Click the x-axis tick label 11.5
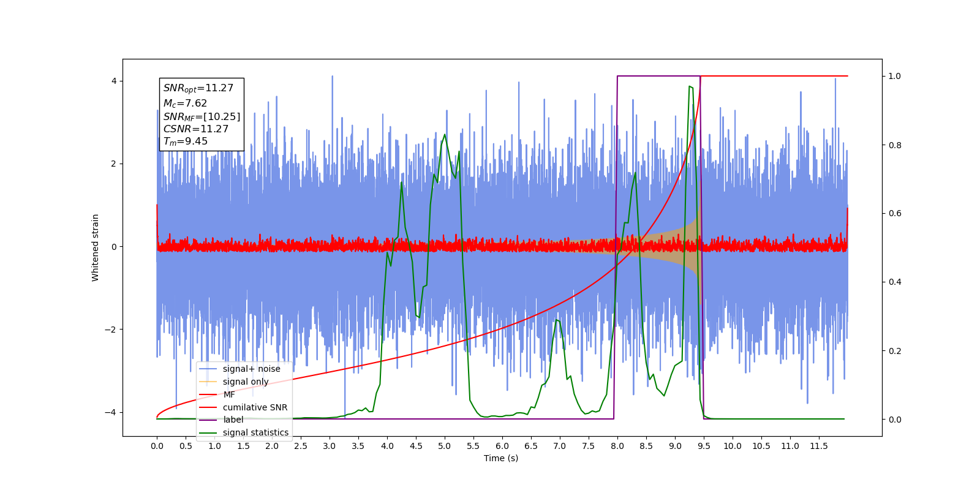980x490 pixels. [819, 446]
